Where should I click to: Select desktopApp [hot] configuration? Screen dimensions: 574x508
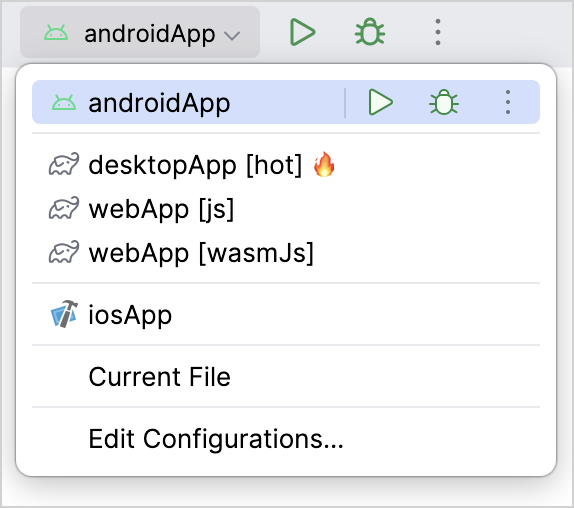click(x=286, y=165)
